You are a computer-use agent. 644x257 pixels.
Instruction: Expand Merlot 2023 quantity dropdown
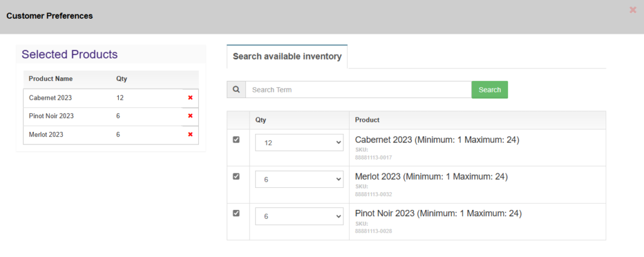(299, 180)
